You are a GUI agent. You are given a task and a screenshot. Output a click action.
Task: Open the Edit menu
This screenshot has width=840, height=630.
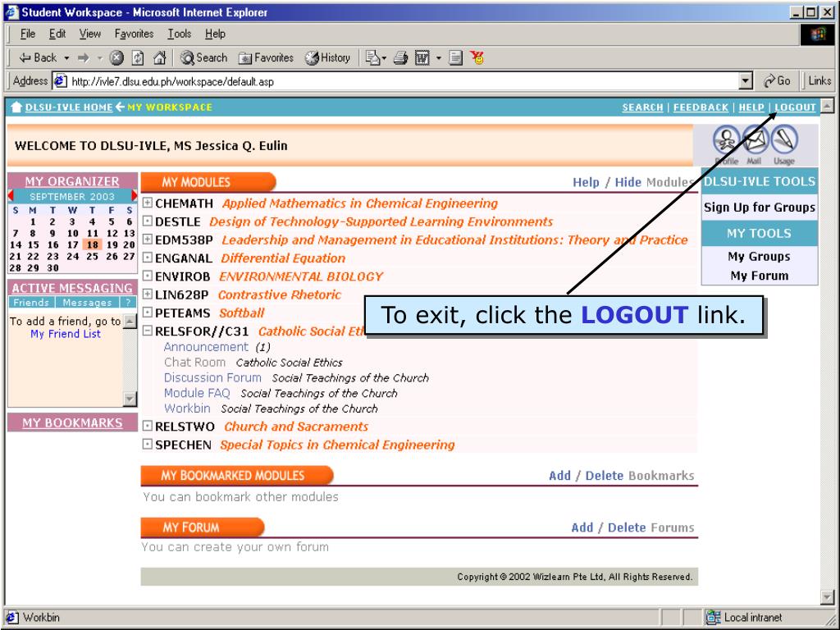[57, 34]
